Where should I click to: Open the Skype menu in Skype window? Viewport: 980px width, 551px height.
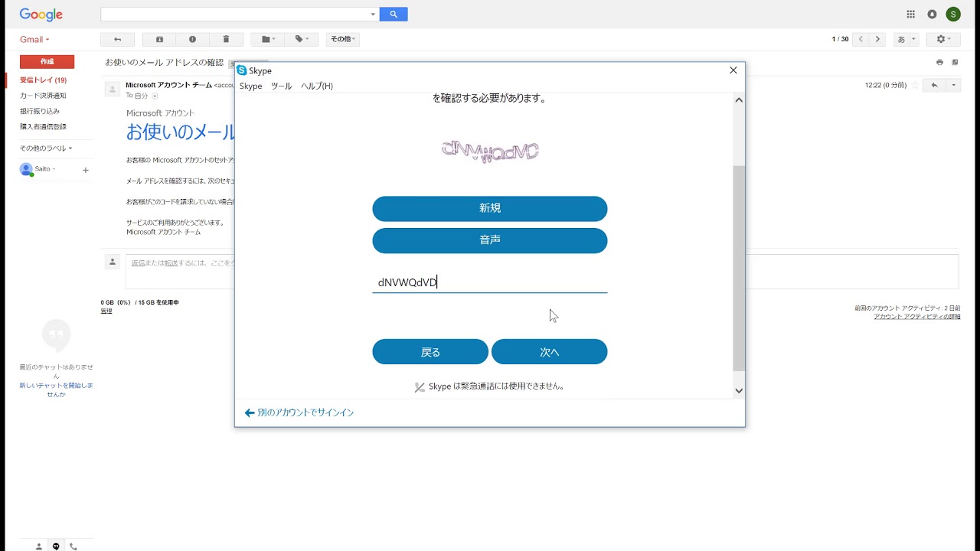point(251,86)
